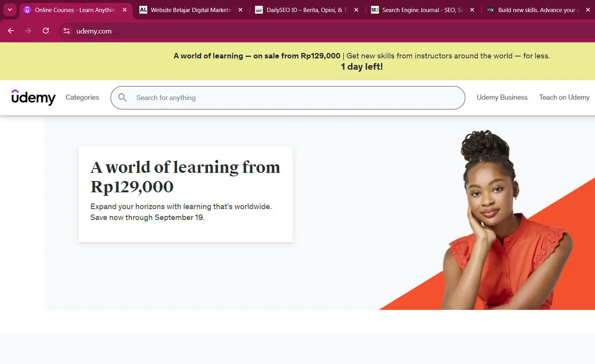Click the AL favicon on the second tab
Image resolution: width=595 pixels, height=364 pixels.
coord(143,10)
